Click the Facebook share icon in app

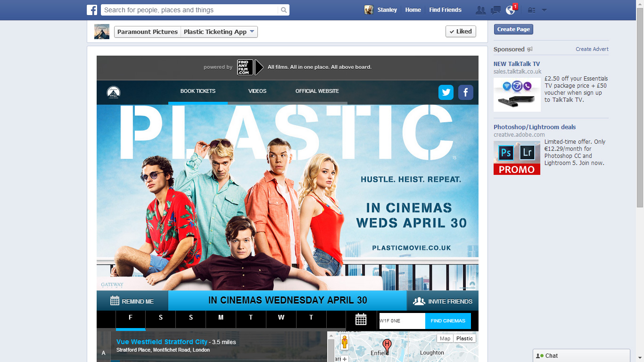[466, 92]
